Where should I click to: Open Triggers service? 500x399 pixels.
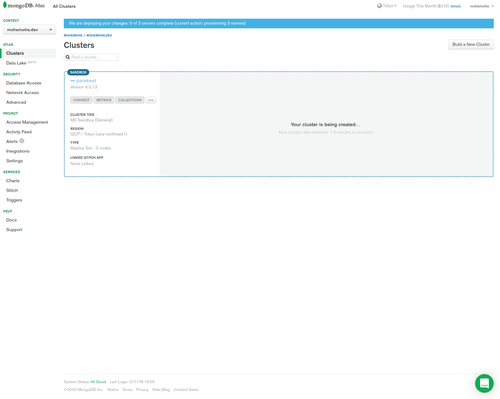14,200
